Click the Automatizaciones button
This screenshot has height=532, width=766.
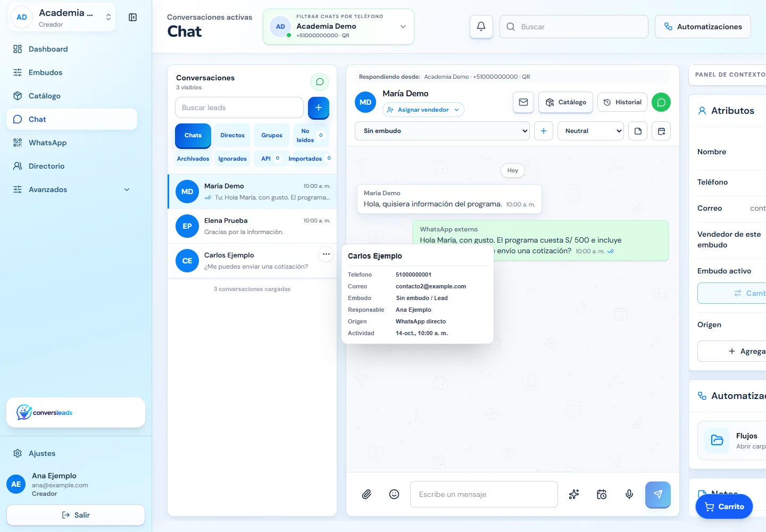[703, 27]
